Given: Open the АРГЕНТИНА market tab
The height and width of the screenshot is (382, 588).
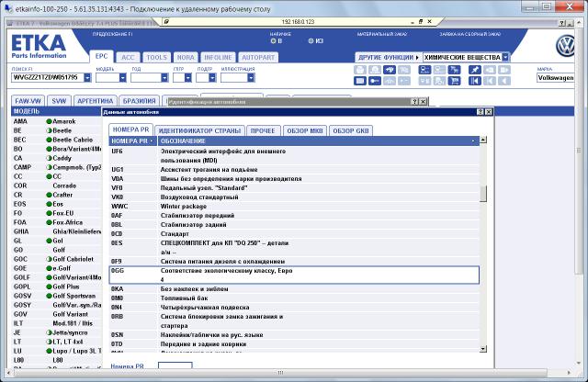Looking at the screenshot, I should pos(96,101).
